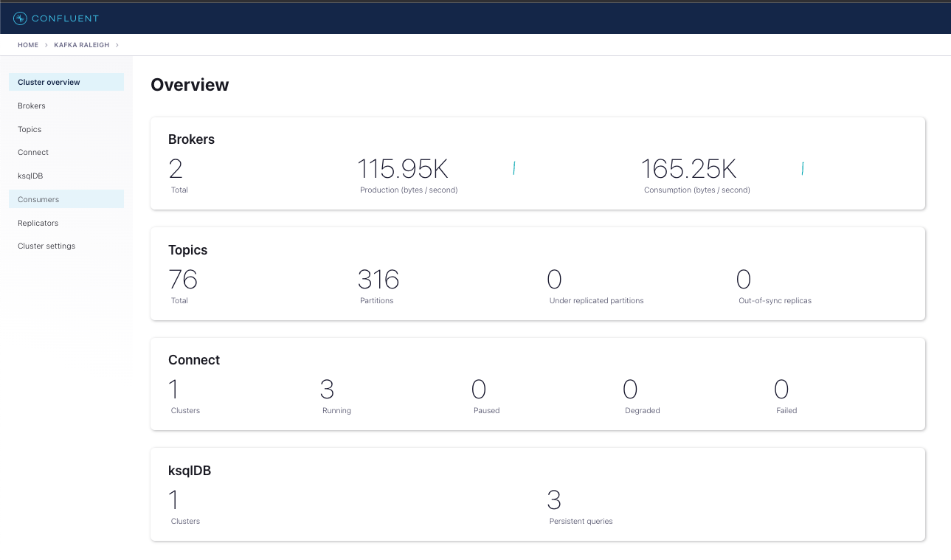Click the 316 Partitions count
Screen dimensions: 951x560
click(x=378, y=280)
